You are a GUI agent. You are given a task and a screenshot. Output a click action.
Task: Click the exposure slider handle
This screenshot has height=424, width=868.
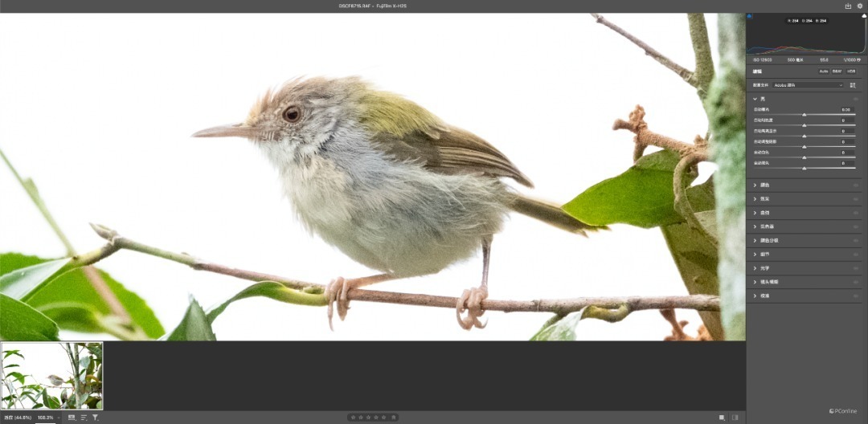(804, 115)
